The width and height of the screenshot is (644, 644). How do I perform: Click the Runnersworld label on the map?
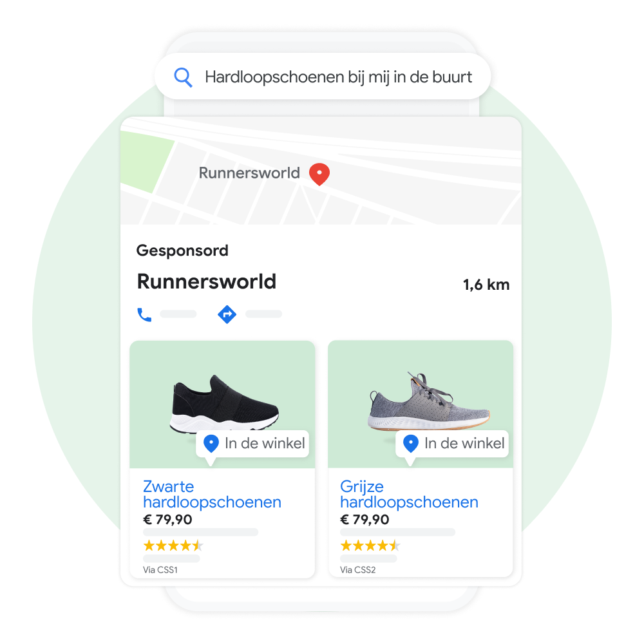pyautogui.click(x=249, y=173)
